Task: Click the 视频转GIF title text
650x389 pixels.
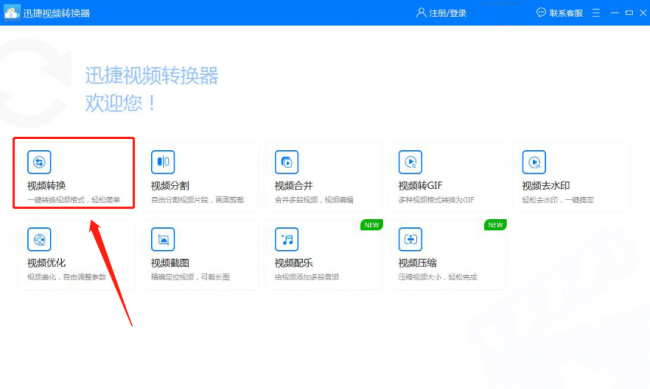Action: tap(420, 185)
